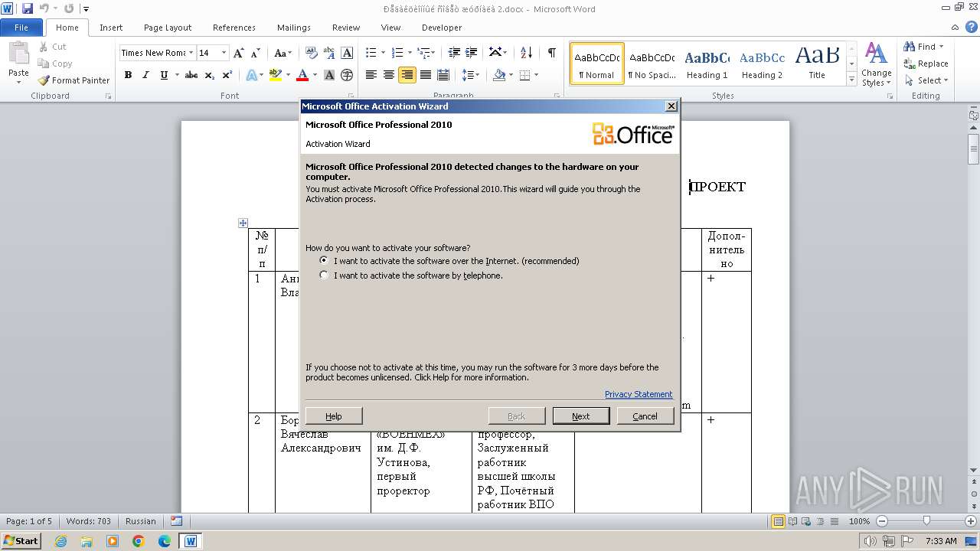Click the Sort icon

pos(526,53)
